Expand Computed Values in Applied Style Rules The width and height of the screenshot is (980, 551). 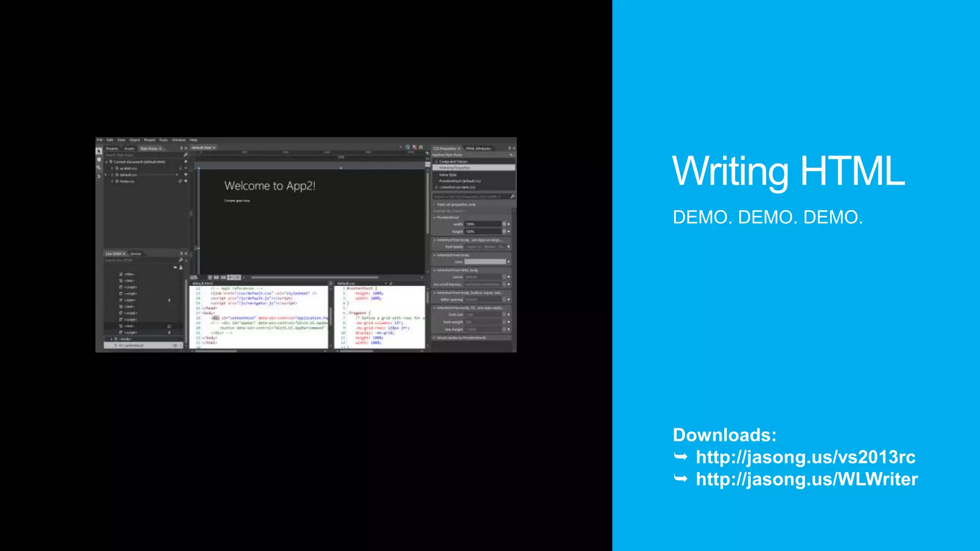click(x=436, y=162)
